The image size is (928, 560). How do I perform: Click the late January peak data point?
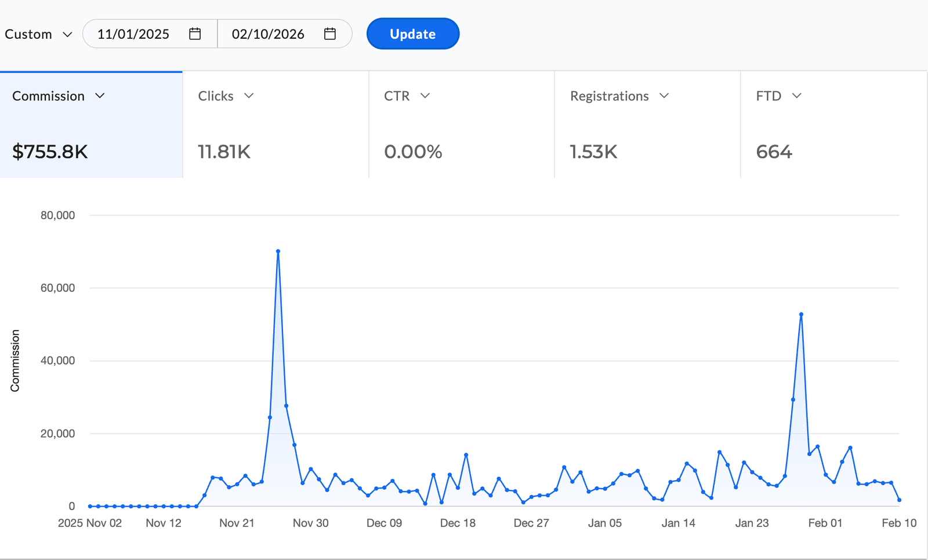point(801,314)
